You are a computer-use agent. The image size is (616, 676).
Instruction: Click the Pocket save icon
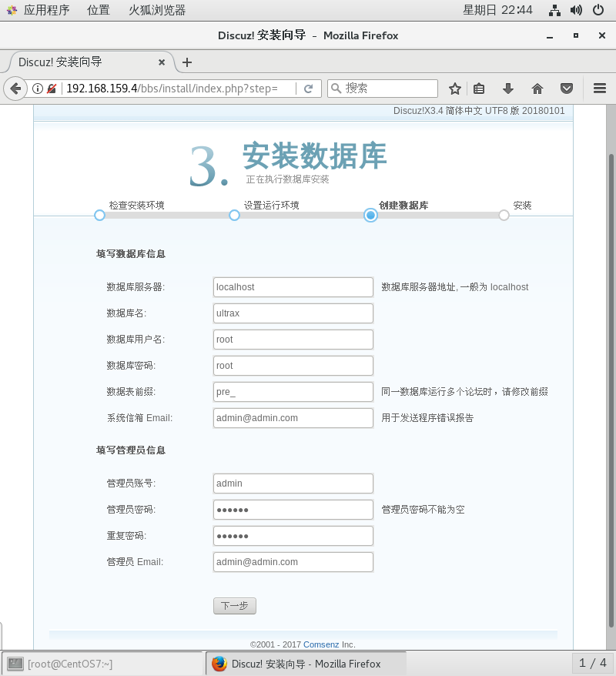click(x=567, y=89)
